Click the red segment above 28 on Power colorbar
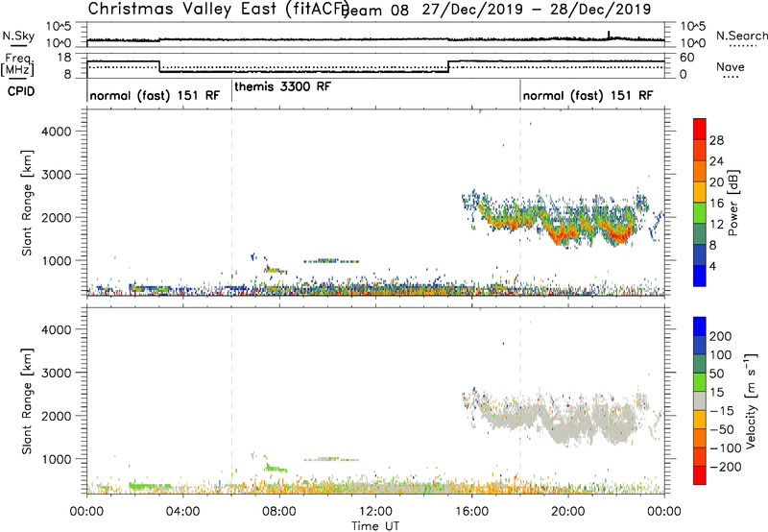This screenshot has height=532, width=768. coord(700,130)
